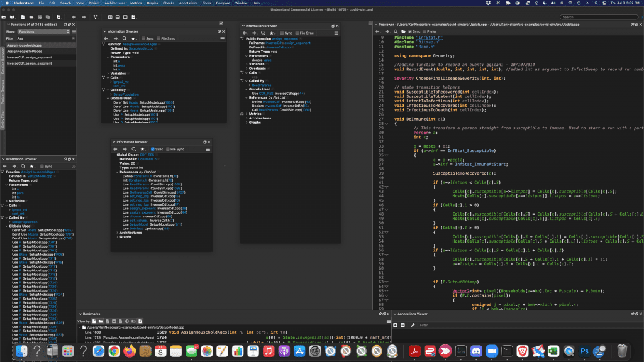Open the Annotations menu

[x=188, y=3]
